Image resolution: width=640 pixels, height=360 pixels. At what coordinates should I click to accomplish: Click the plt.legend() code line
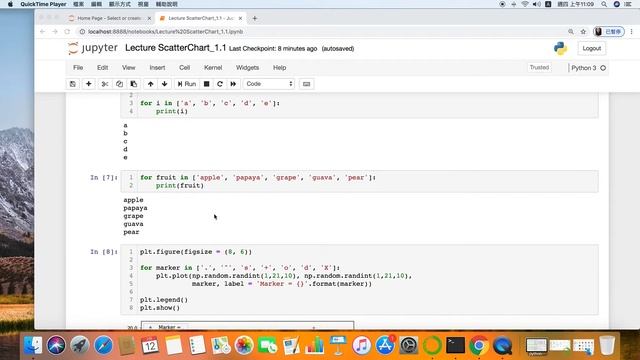click(164, 300)
